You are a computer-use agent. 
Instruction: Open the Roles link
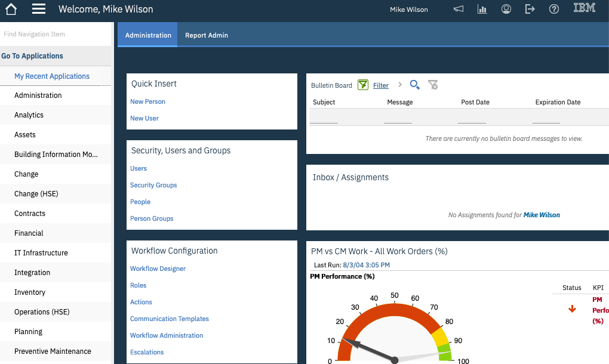(138, 285)
